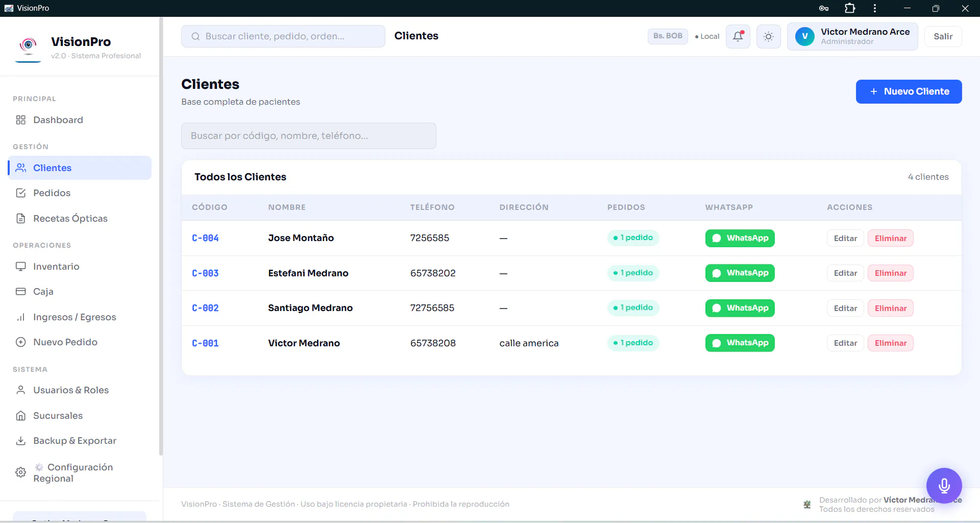Open the Victor Medrano Arce profile card
The image size is (980, 523).
852,36
